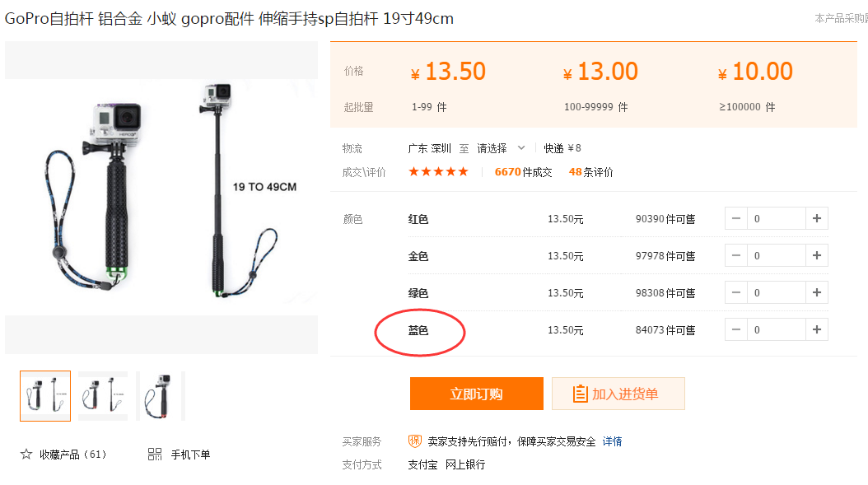The height and width of the screenshot is (485, 868).
Task: Click the 加入进货单 add to list button
Action: pyautogui.click(x=618, y=394)
